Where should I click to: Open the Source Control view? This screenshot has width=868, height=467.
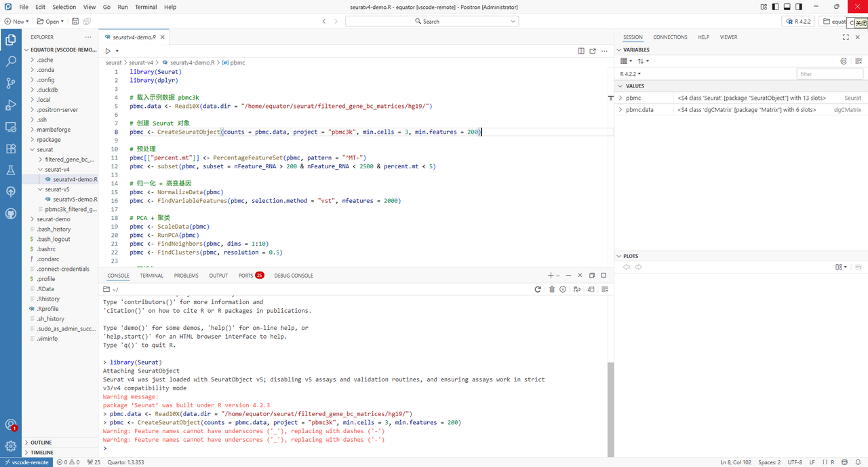click(11, 83)
